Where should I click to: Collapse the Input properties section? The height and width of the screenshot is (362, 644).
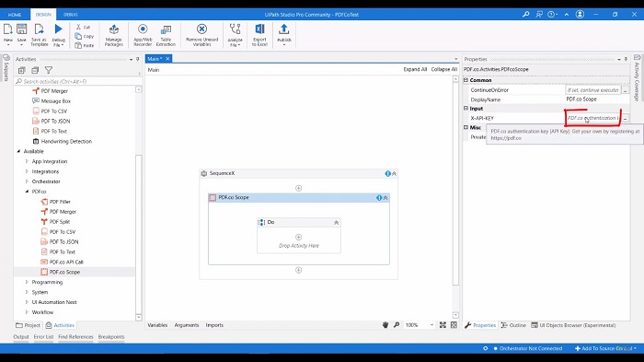click(x=466, y=108)
